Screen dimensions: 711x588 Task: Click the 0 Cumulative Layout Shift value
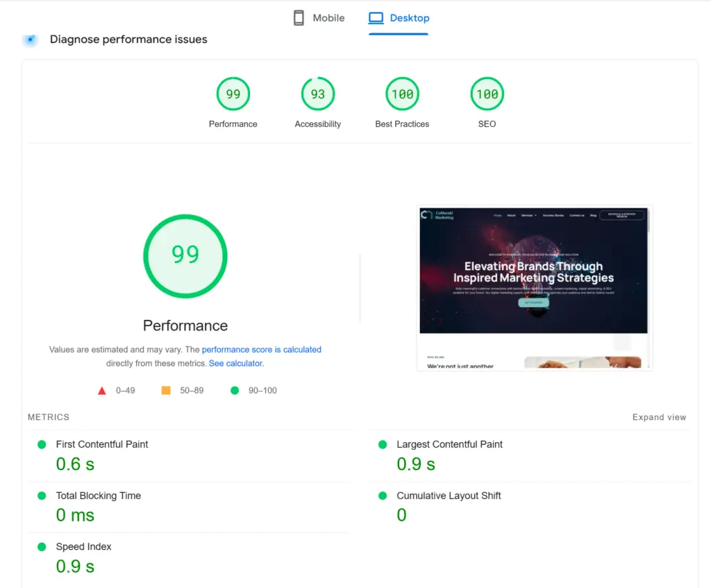(x=402, y=516)
